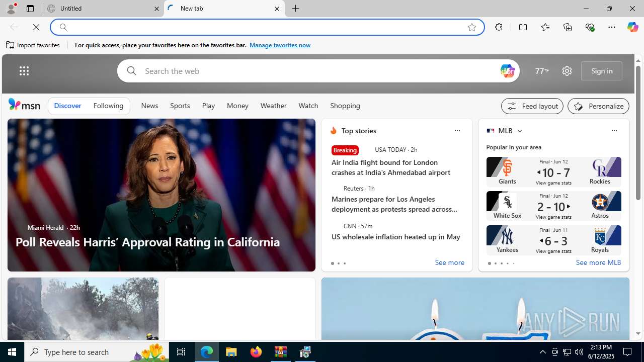Open Top stories heading link
Screen dimensions: 644x362
pyautogui.click(x=359, y=131)
